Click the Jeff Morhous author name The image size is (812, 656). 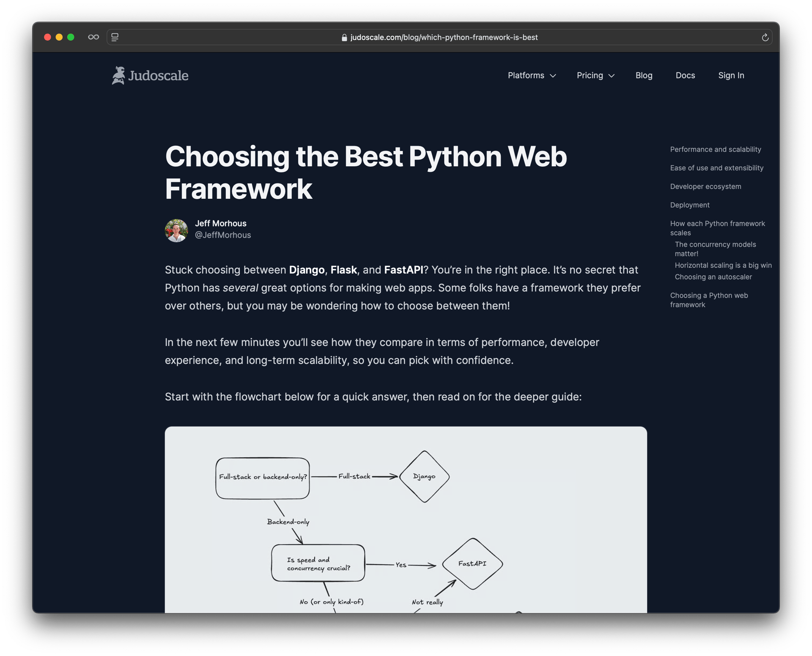(220, 223)
